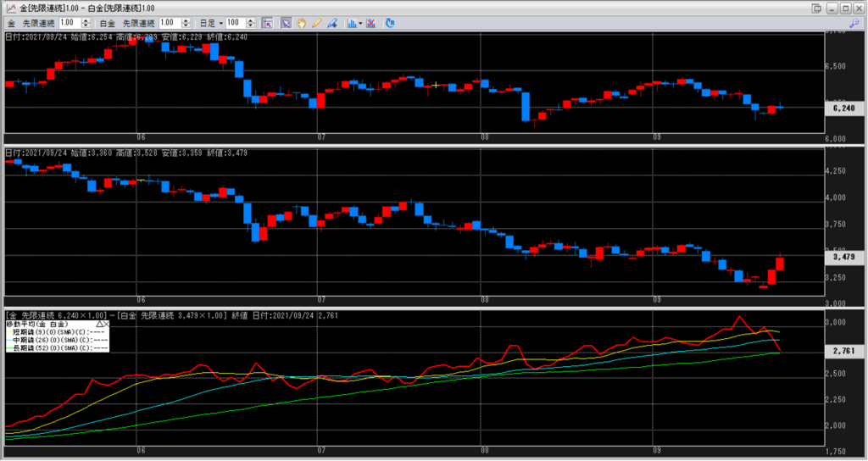
Task: Click the gold ratio 1.00 input field
Action: coord(68,22)
